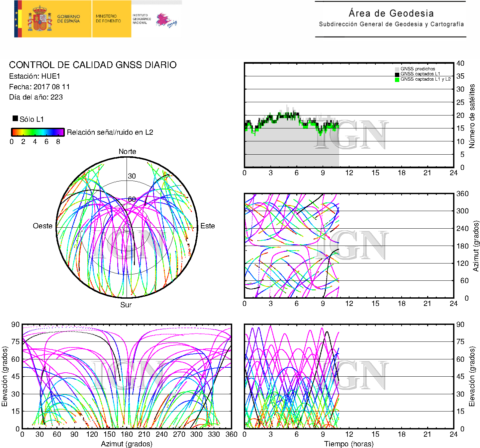Click the Oeste label beside the skyplot

coord(43,226)
